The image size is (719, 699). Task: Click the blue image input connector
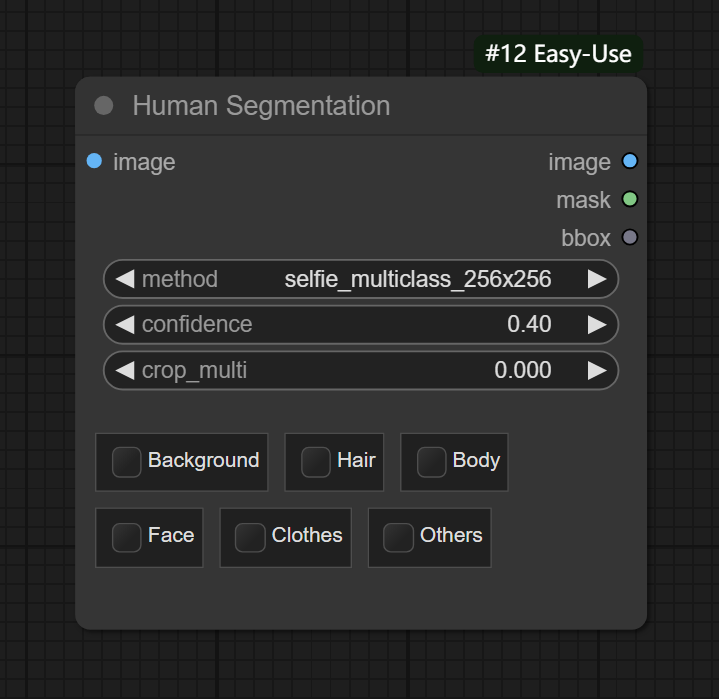(94, 161)
